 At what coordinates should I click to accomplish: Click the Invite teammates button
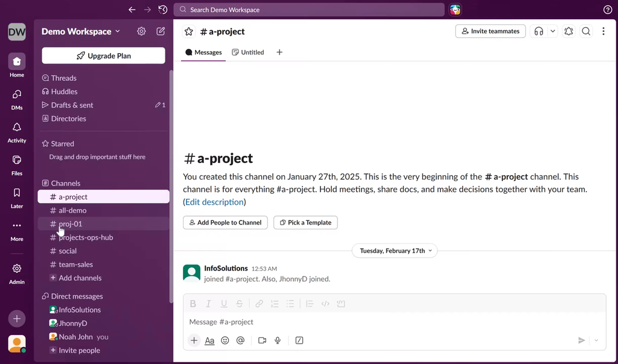tap(490, 31)
